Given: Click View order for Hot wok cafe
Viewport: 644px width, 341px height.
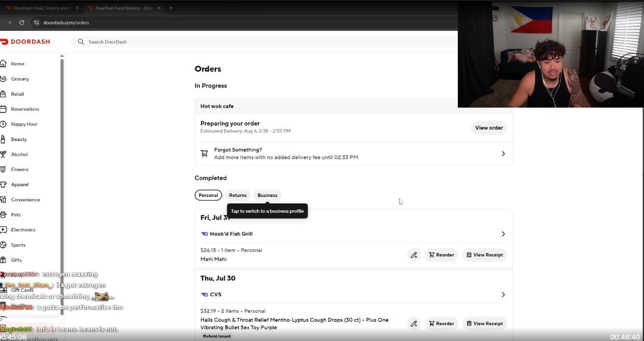Looking at the screenshot, I should click(489, 128).
